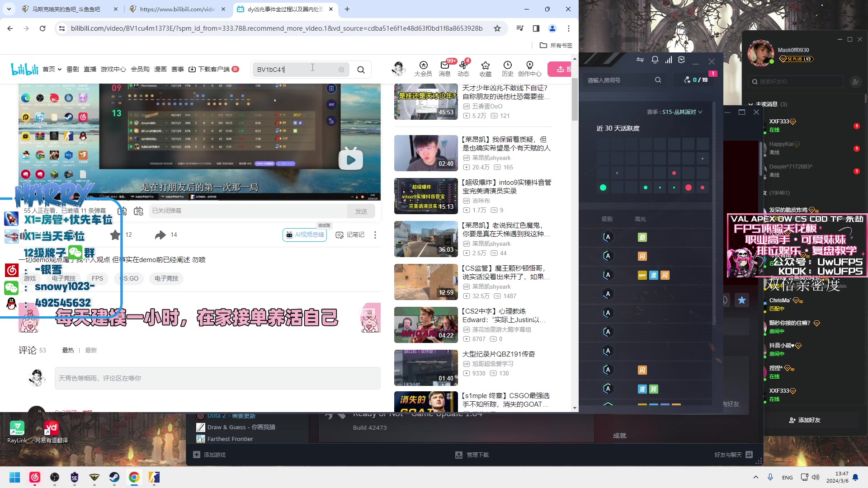Click the Windows Start button

click(x=15, y=477)
